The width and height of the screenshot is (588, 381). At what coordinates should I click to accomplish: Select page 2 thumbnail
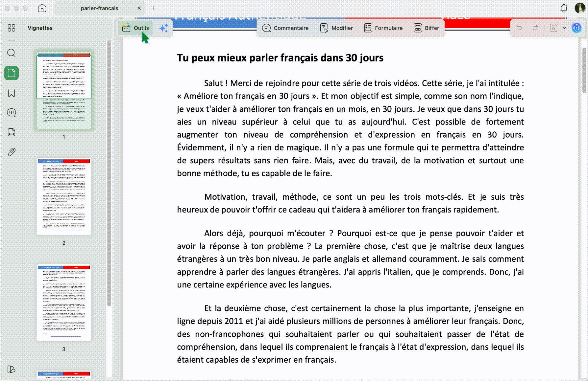point(64,197)
